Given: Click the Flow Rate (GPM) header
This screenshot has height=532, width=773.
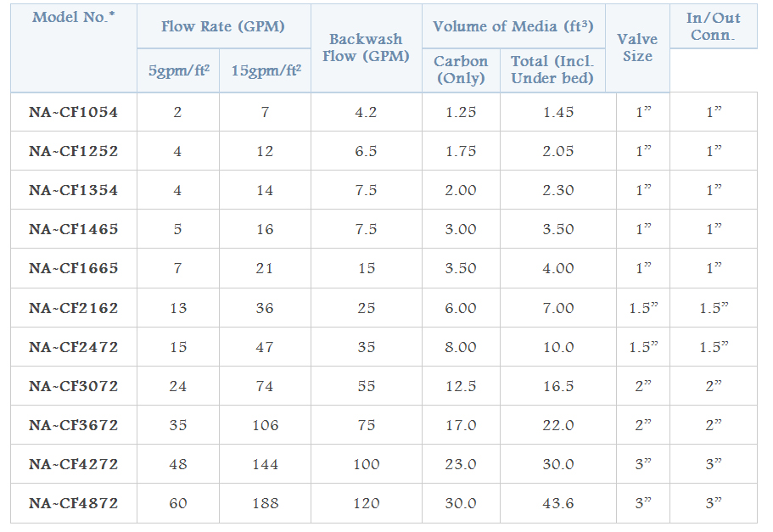Looking at the screenshot, I should 223,27.
